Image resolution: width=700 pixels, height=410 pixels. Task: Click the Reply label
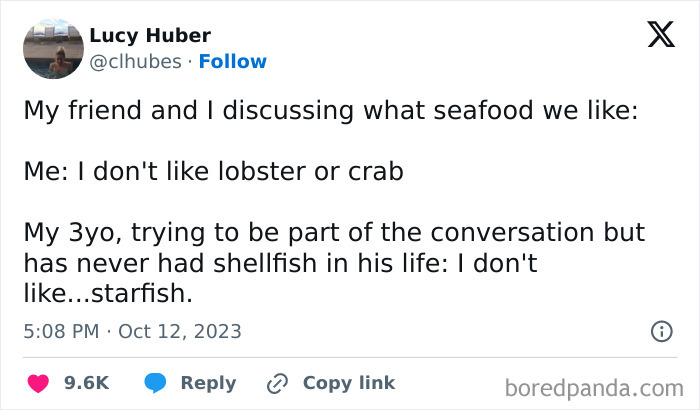click(208, 383)
